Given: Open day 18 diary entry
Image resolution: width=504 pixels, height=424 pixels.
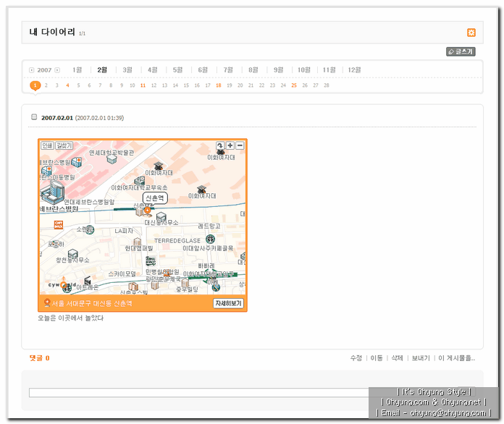Looking at the screenshot, I should (218, 85).
